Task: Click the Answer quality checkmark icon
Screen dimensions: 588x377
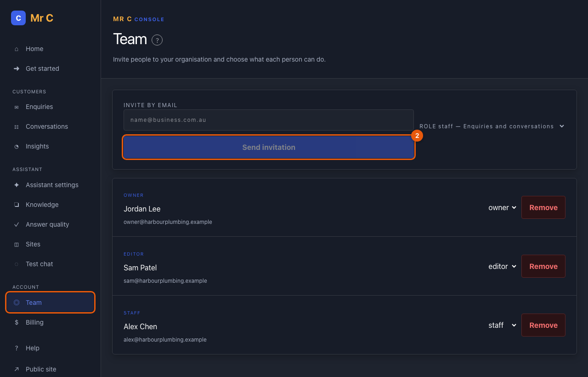Action: pyautogui.click(x=17, y=224)
